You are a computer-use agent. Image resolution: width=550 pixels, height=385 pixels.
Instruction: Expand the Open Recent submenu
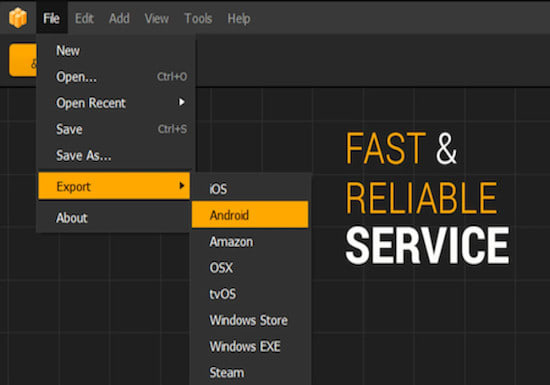click(x=115, y=103)
